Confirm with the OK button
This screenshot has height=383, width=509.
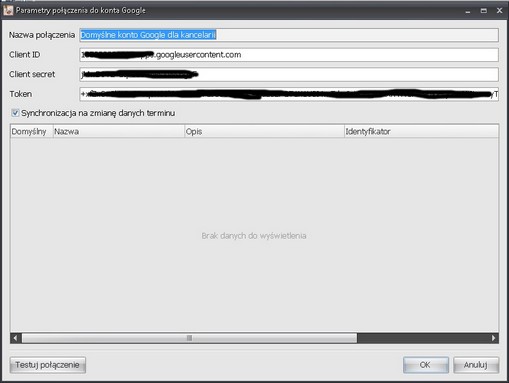[426, 365]
